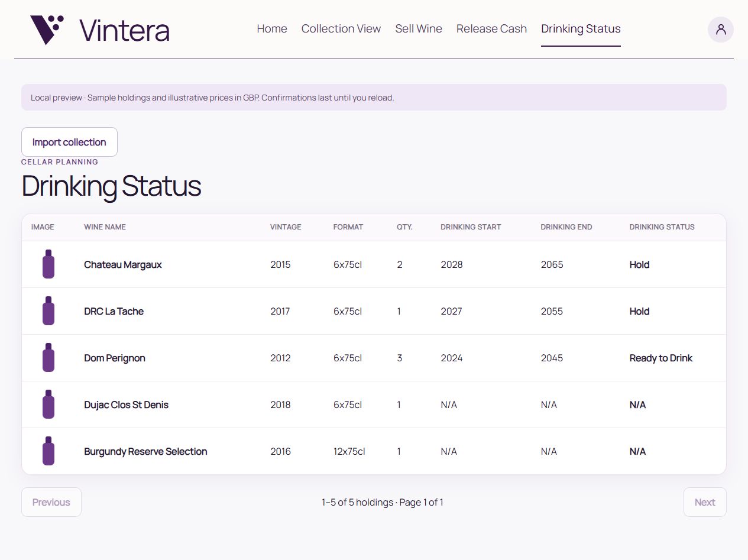Image resolution: width=748 pixels, height=560 pixels.
Task: Click the Drinking End column header
Action: click(566, 227)
